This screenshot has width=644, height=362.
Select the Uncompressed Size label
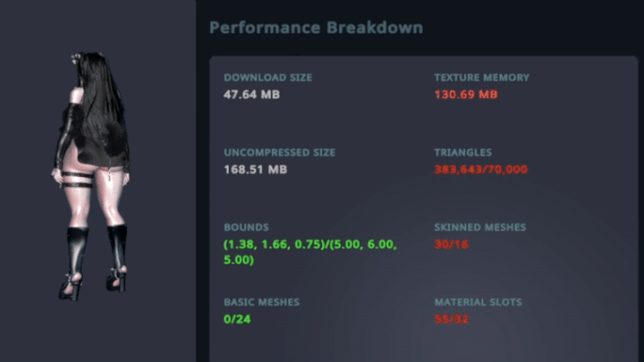coord(280,152)
